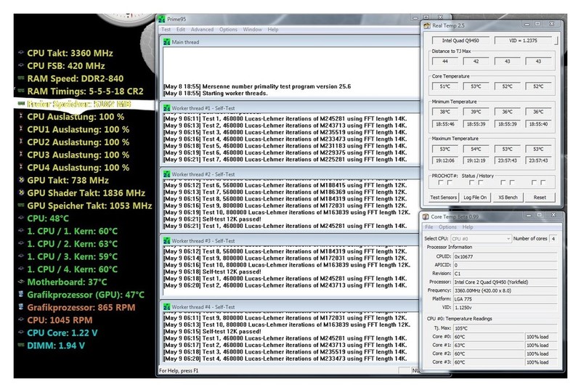Viewport: 581px width, 392px height.
Task: Click the memory icon beside RAM Timings
Action: (21, 91)
